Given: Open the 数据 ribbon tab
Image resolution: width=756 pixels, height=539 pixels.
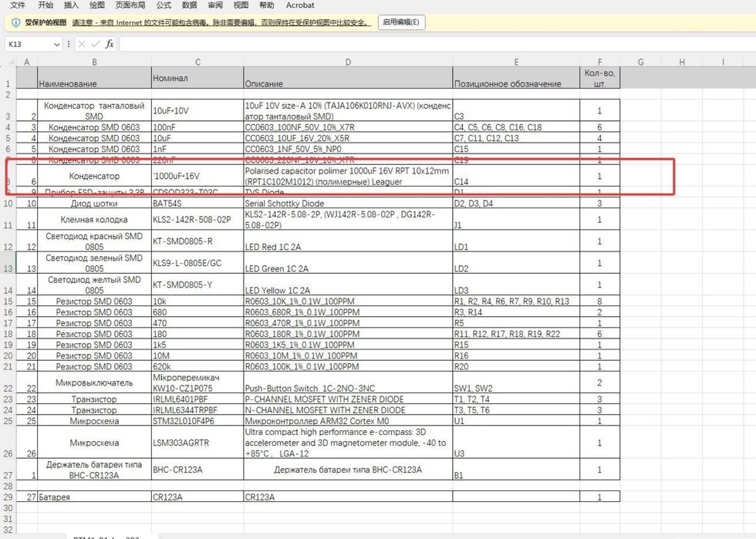Looking at the screenshot, I should [190, 5].
